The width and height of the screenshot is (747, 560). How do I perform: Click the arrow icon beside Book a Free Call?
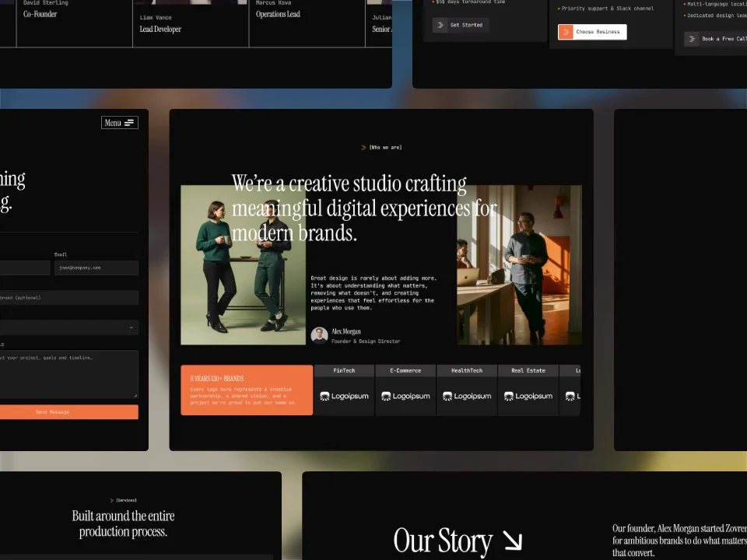[x=692, y=39]
